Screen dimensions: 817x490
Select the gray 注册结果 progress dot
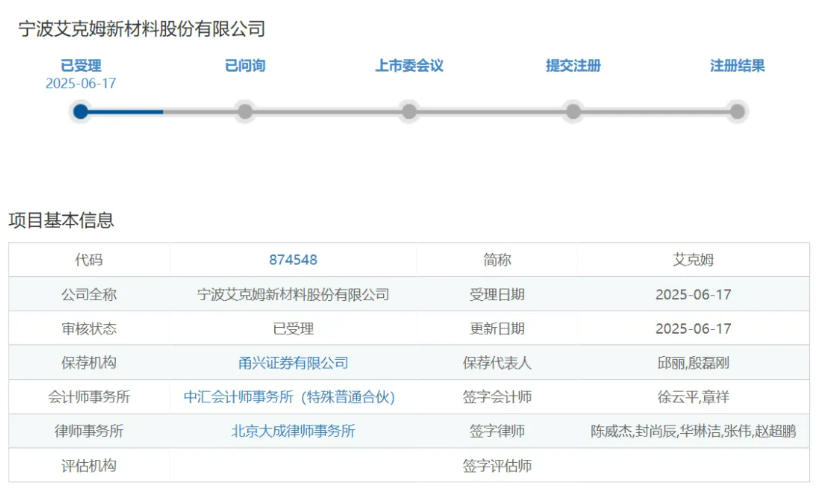(x=737, y=112)
